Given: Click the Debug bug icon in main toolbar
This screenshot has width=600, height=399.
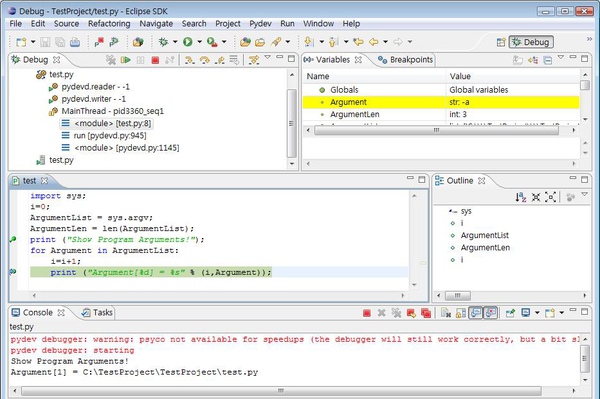Looking at the screenshot, I should pos(163,42).
